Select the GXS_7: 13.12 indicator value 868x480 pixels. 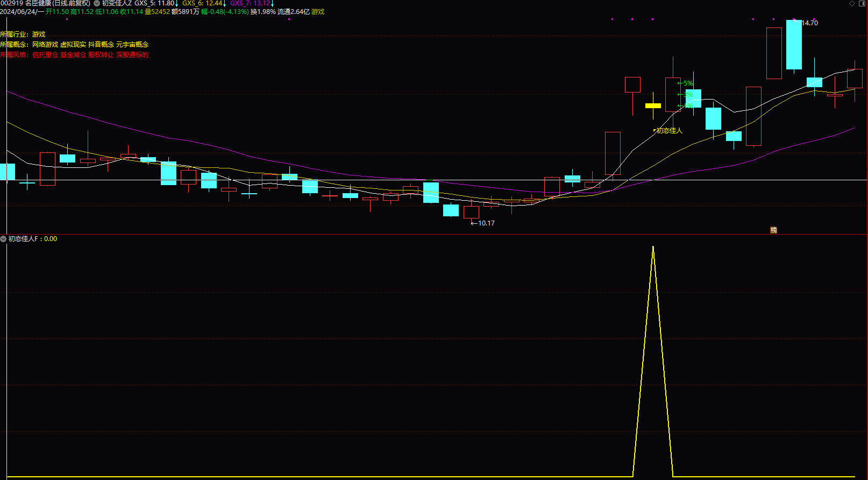(x=250, y=3)
